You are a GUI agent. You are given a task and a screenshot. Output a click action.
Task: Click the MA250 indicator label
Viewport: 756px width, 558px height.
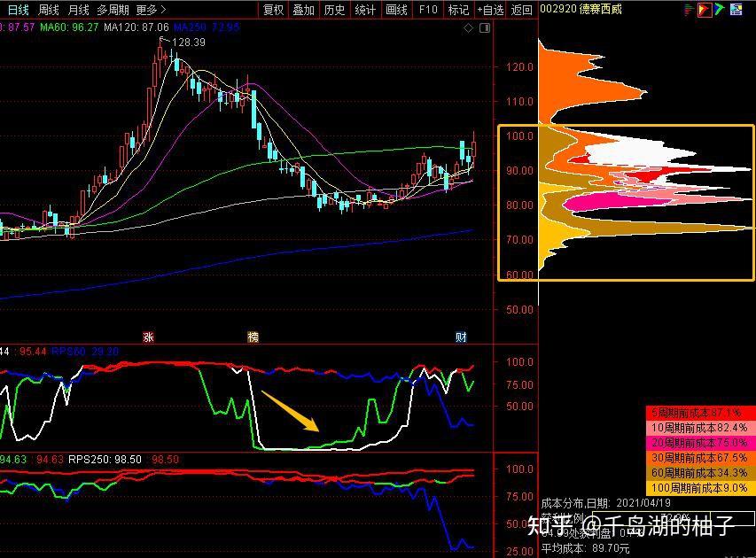(207, 27)
